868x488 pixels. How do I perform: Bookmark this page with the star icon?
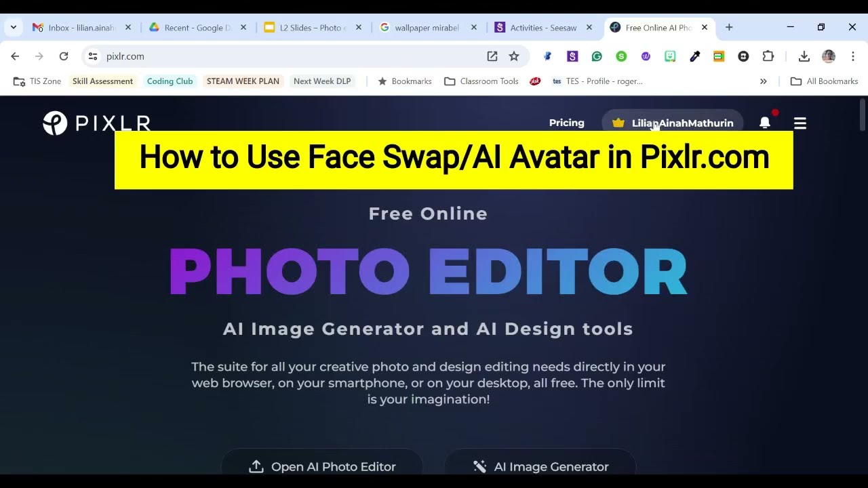coord(514,56)
